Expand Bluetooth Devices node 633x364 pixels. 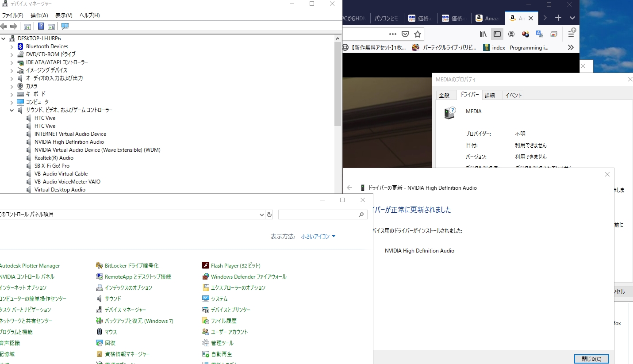point(12,46)
